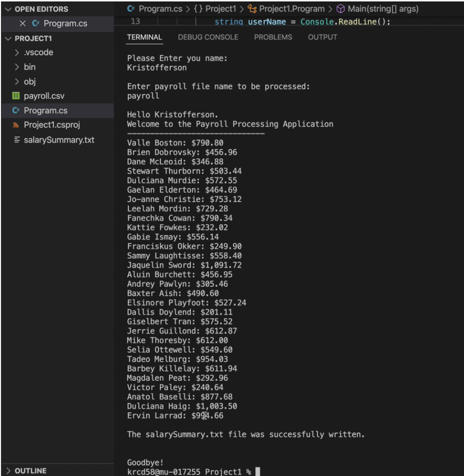Click the 'Jo-anne Christie: $753.12' line

click(184, 200)
